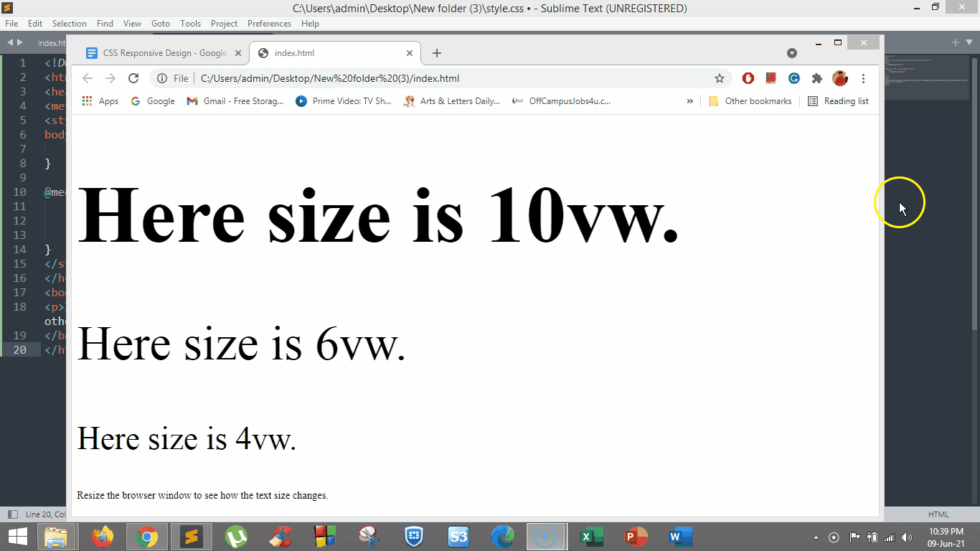Screen dimensions: 980x551
Task: Click the Grammarly extension icon
Action: click(x=793, y=78)
